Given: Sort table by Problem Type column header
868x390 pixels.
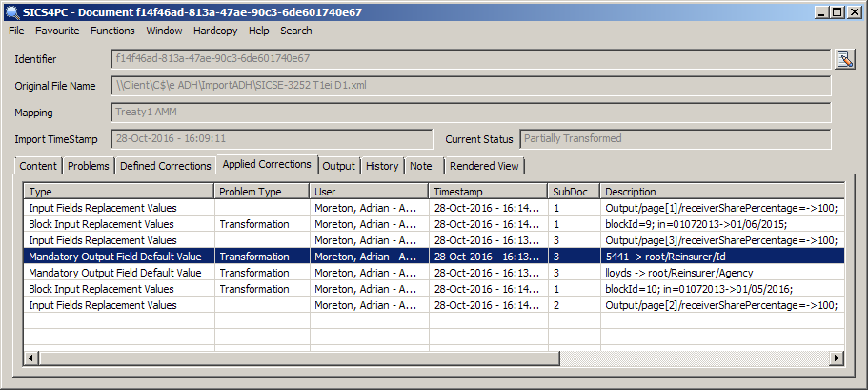Looking at the screenshot, I should pos(262,192).
